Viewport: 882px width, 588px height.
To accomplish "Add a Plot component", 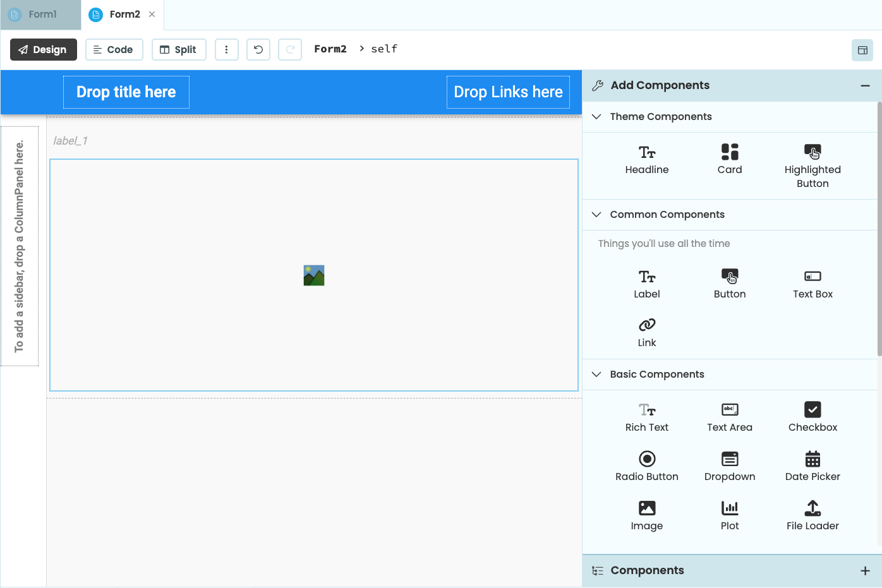I will tap(730, 516).
